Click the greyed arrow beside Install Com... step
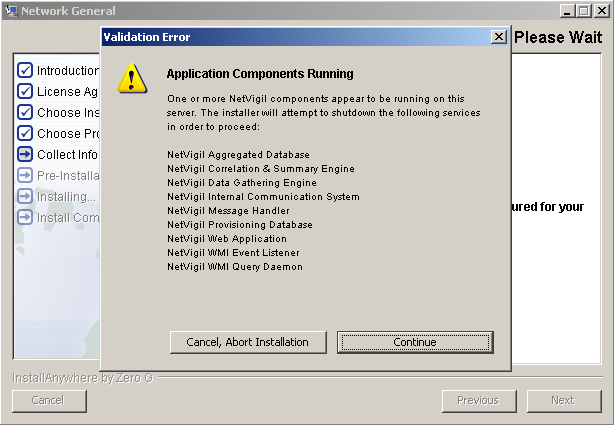 tap(25, 218)
